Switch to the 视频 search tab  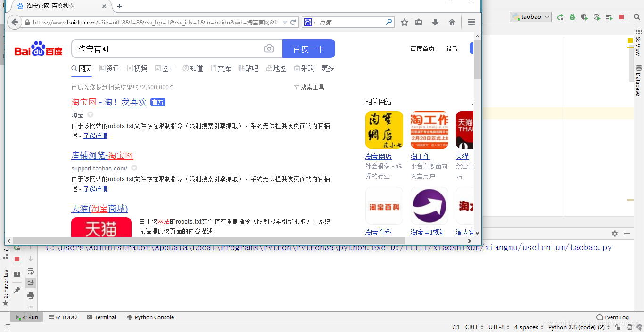pos(137,68)
